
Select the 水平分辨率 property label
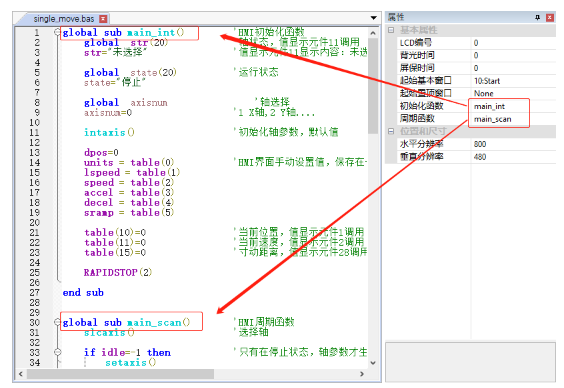tap(422, 144)
